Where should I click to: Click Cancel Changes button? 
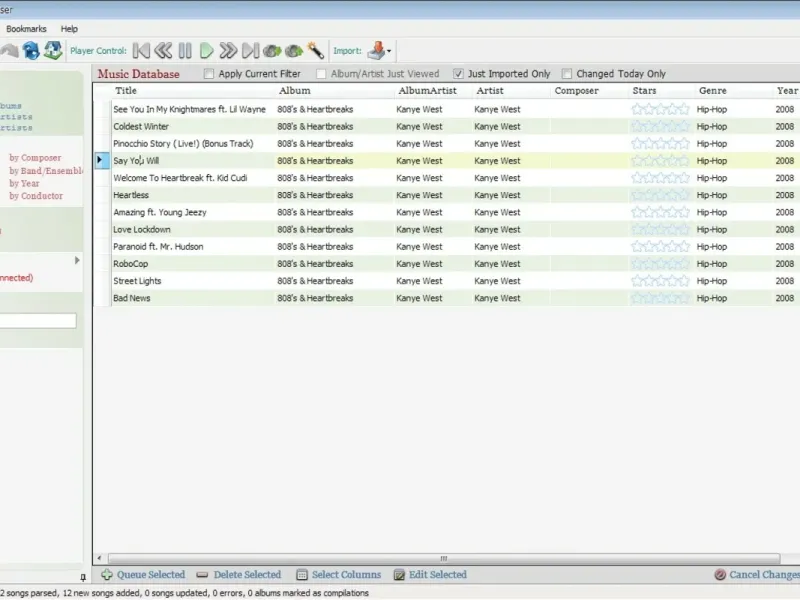(x=757, y=574)
